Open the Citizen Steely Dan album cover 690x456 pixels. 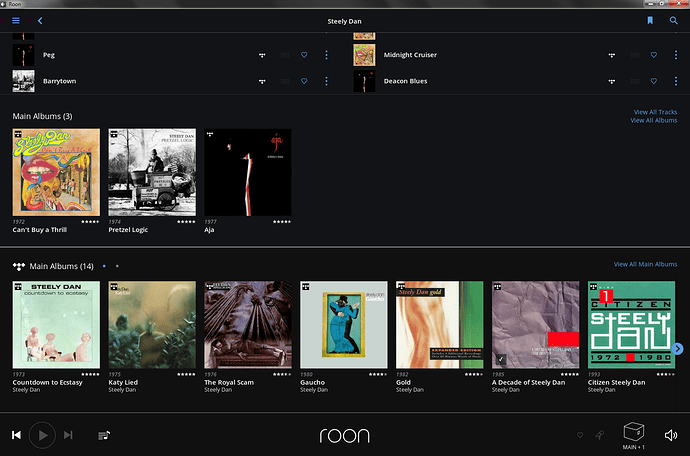[x=631, y=325]
